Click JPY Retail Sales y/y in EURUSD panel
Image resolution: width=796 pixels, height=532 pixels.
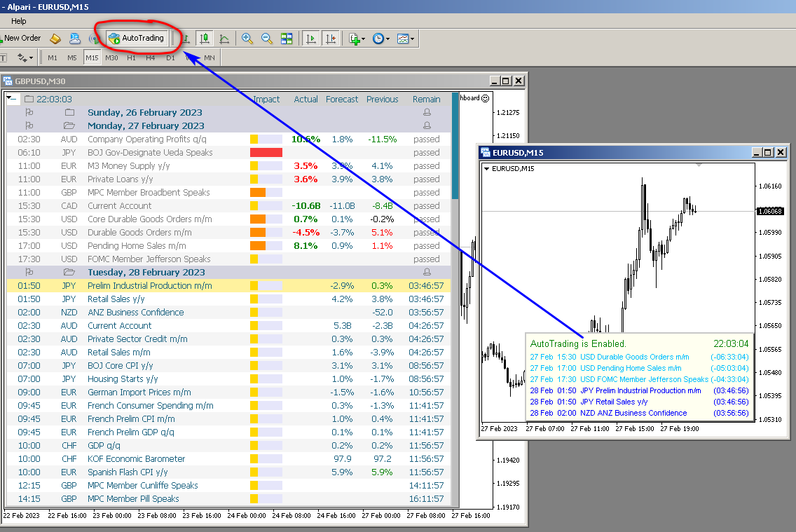(x=614, y=402)
